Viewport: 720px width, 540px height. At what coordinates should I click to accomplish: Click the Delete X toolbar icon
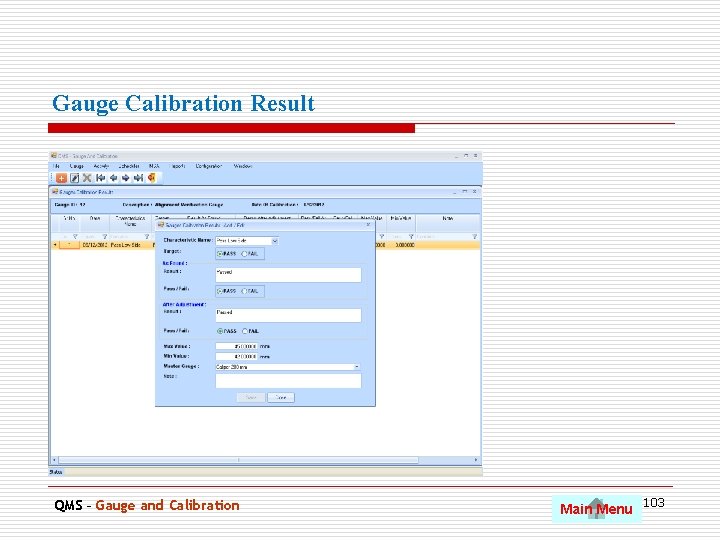[87, 178]
